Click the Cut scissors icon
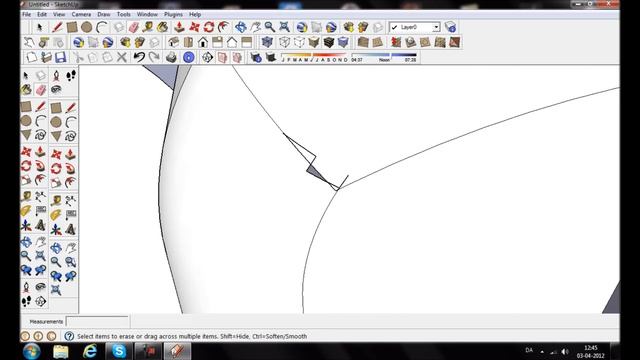 78,57
